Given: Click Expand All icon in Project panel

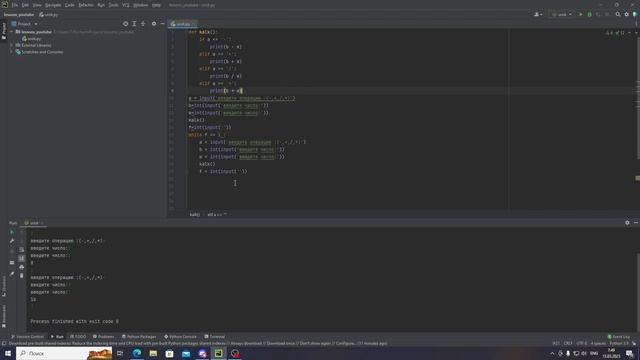Looking at the screenshot, I should (134, 24).
